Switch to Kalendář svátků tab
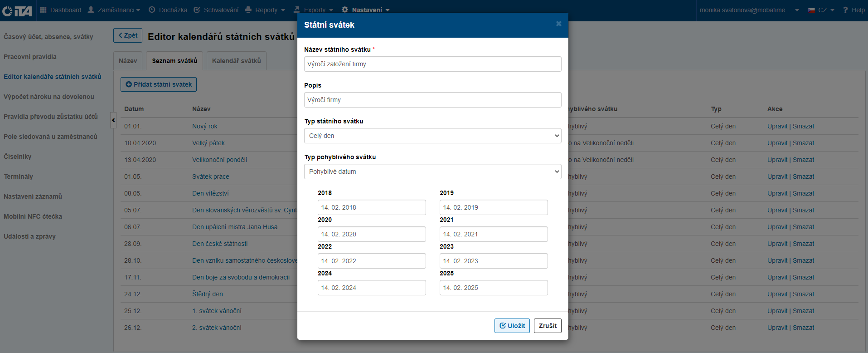Screen dimensions: 868x353 click(x=236, y=61)
